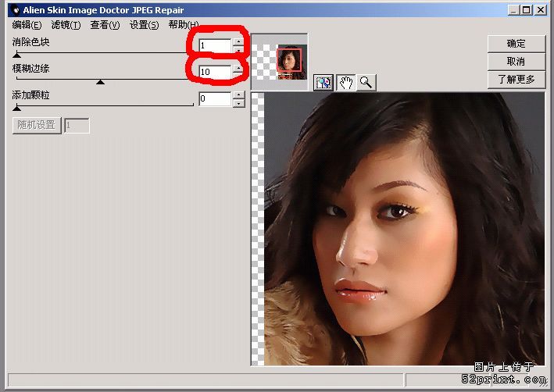Decrease 添加颗粒 with down arrow

coord(239,103)
